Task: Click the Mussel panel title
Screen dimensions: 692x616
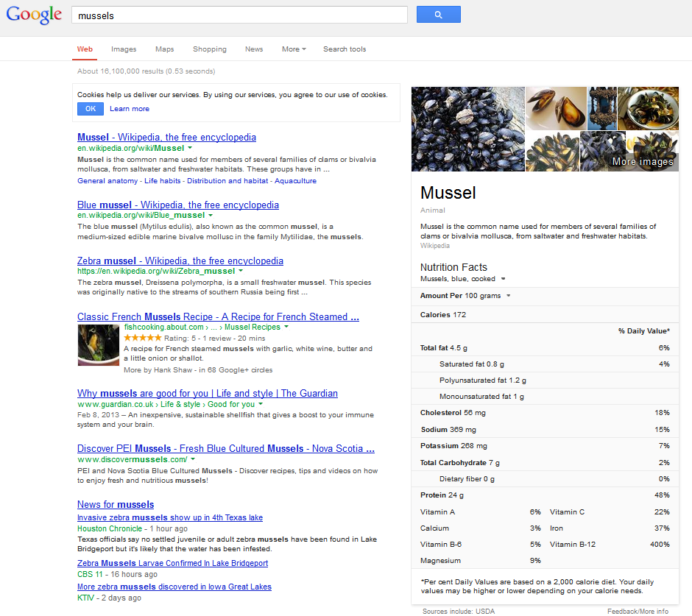Action: pos(448,193)
